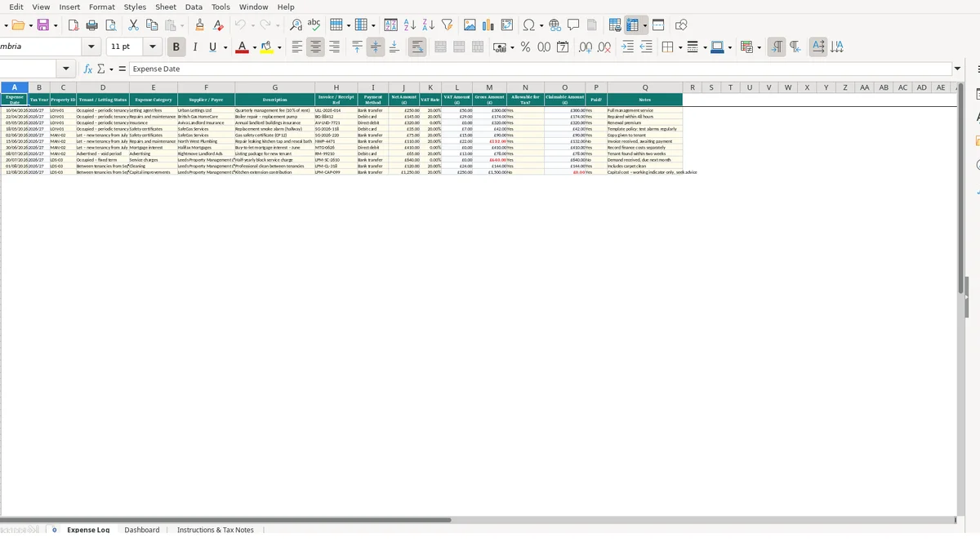This screenshot has width=980, height=551.
Task: Copy the selected cells
Action: coord(152,25)
